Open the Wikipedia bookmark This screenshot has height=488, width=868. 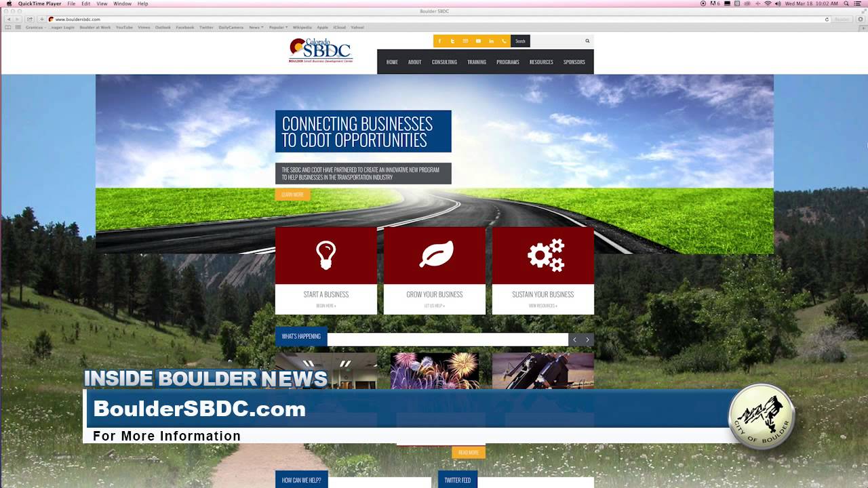[302, 27]
